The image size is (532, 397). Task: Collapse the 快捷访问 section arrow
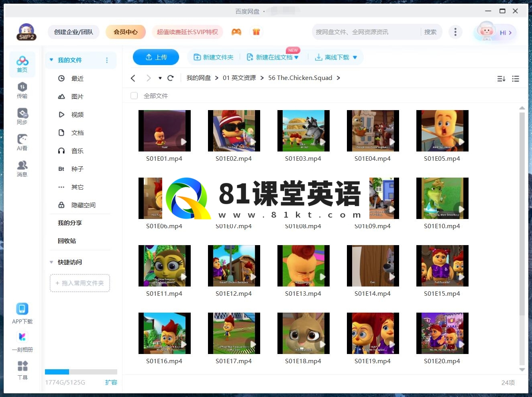51,262
